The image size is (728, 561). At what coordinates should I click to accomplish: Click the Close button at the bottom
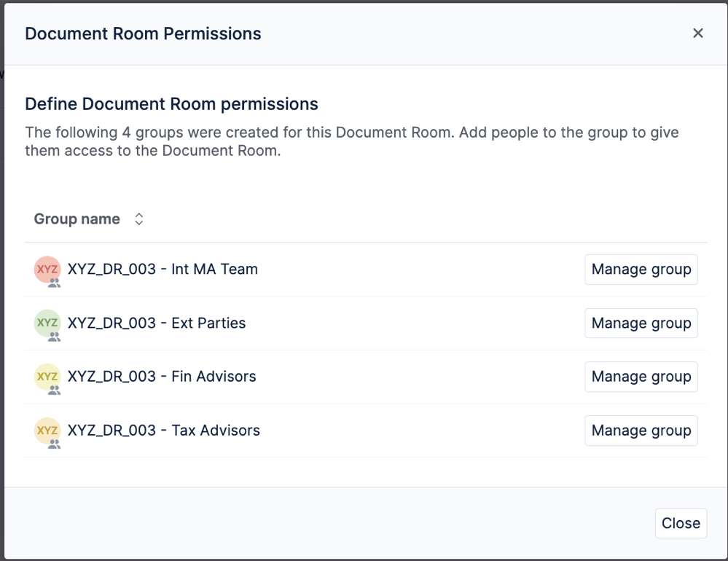(x=680, y=523)
